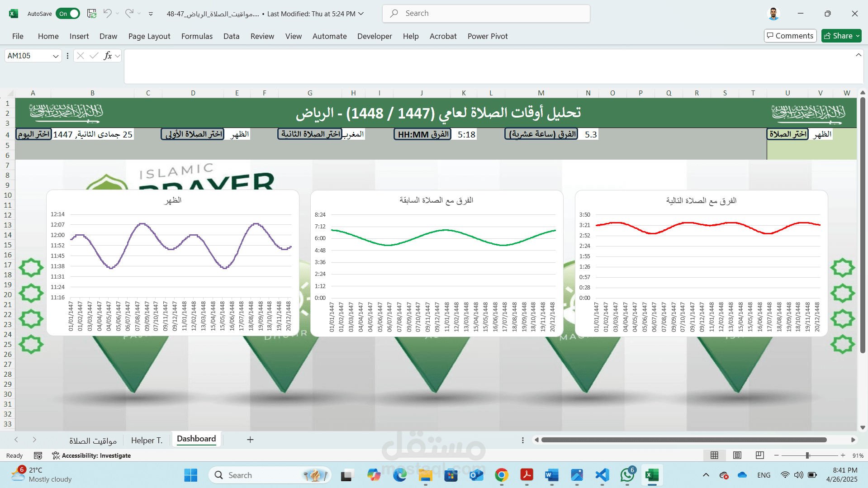Screen dimensions: 868x488
Task: Switch to Page Break Preview via status bar icon
Action: [x=759, y=455]
